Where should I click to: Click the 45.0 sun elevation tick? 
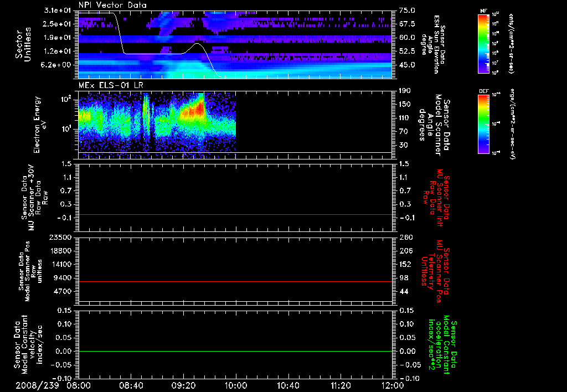coord(407,65)
